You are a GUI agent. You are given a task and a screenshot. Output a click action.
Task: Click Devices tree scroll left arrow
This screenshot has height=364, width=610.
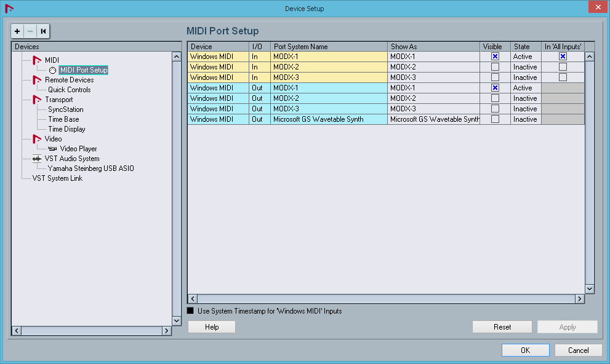coord(17,331)
